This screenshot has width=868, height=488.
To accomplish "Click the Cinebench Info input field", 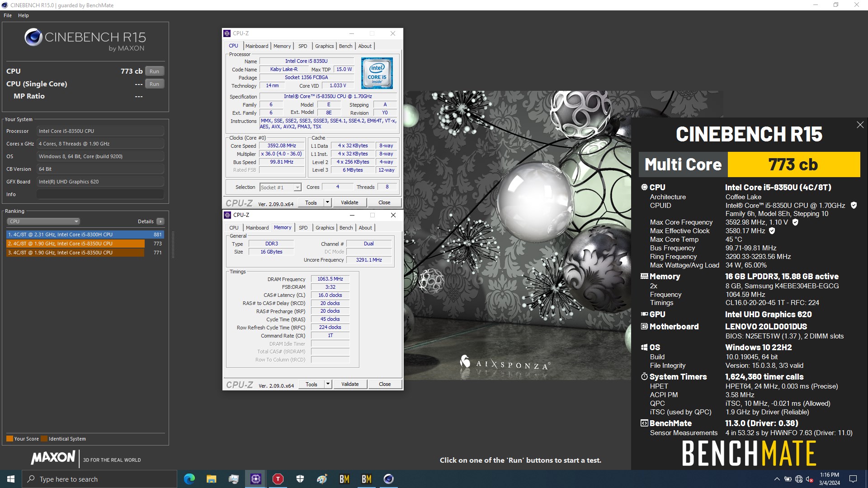I will (x=100, y=194).
